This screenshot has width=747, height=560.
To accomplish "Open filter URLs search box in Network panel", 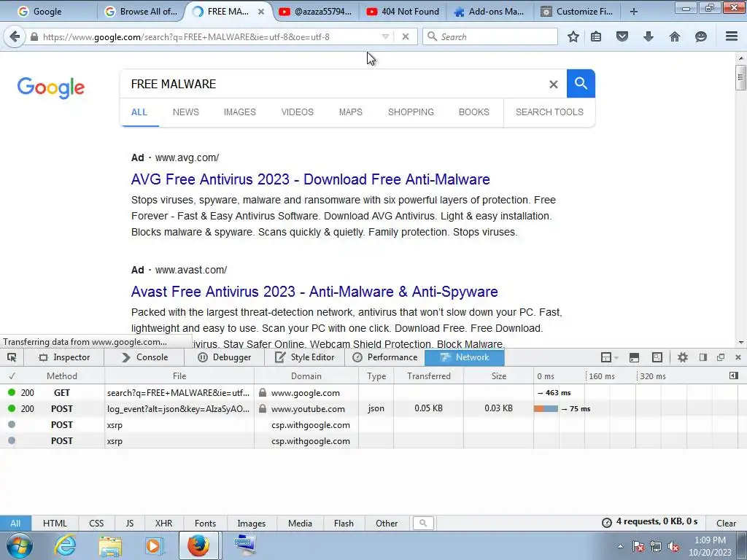I will (423, 523).
